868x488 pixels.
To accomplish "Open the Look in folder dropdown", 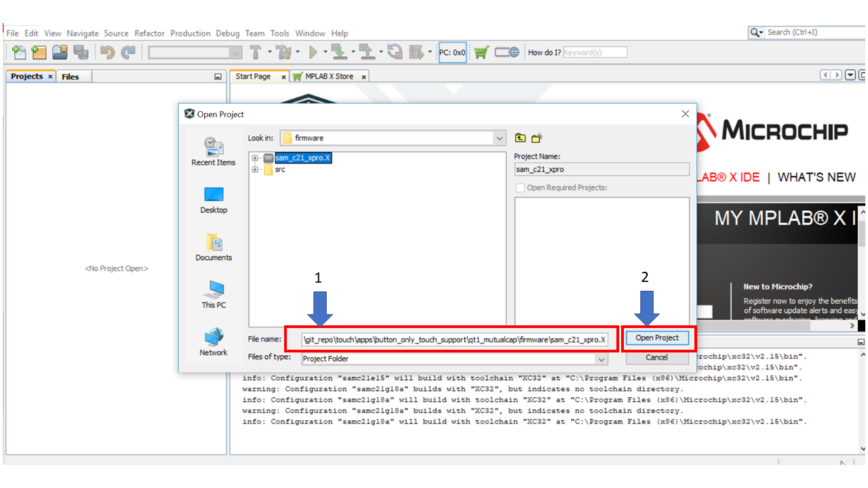I will (500, 138).
